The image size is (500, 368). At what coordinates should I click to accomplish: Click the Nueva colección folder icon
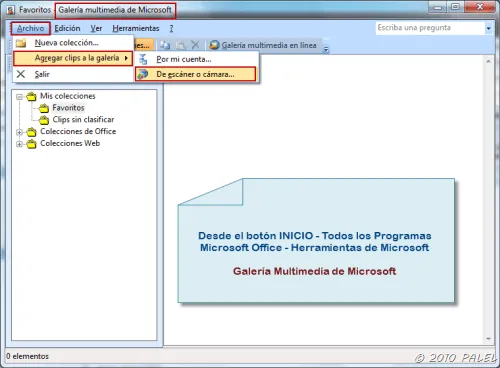(21, 43)
